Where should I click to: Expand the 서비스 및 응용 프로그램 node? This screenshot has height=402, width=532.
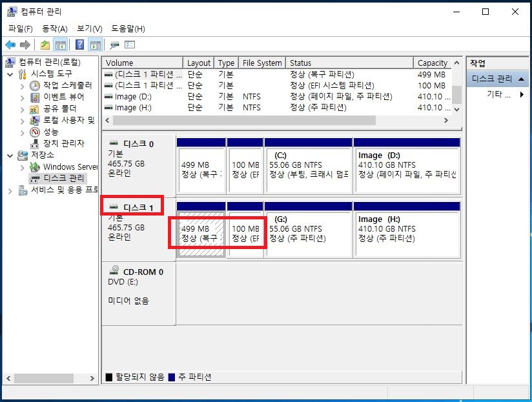11,190
